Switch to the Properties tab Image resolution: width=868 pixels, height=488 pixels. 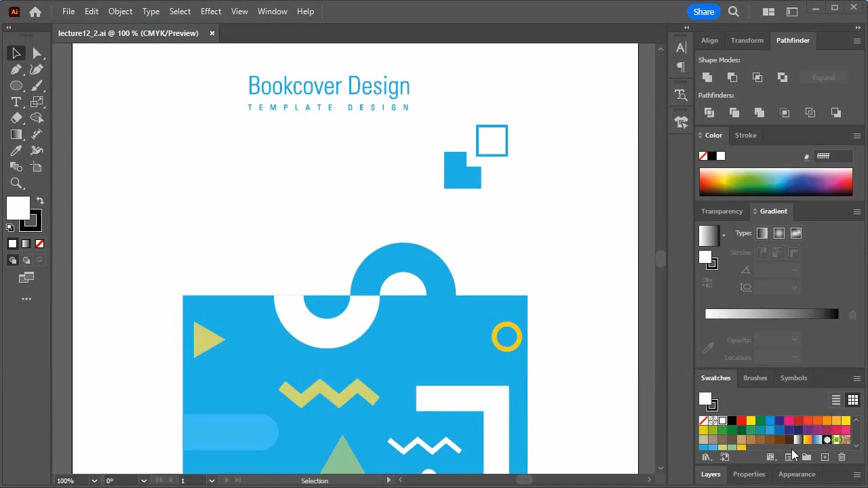pos(749,474)
